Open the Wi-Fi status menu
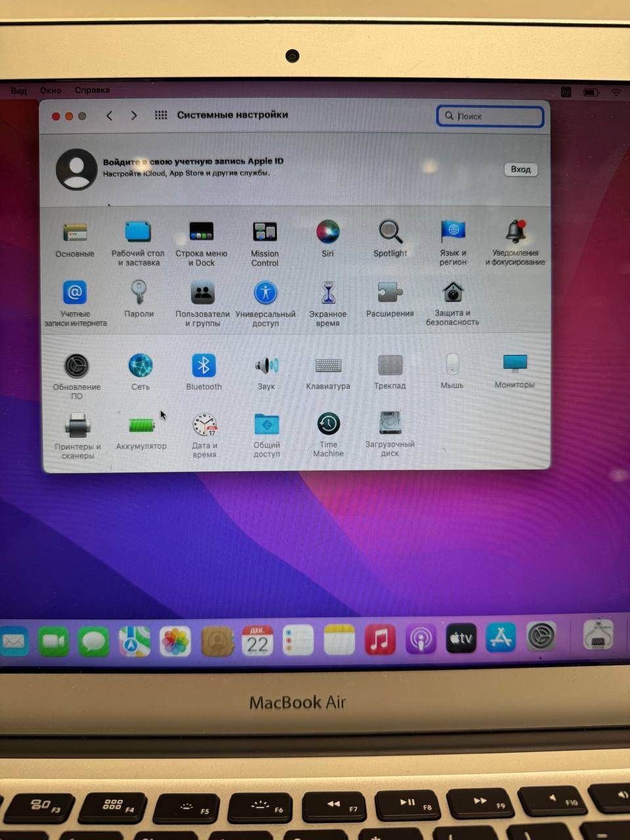This screenshot has width=630, height=840. (x=616, y=93)
